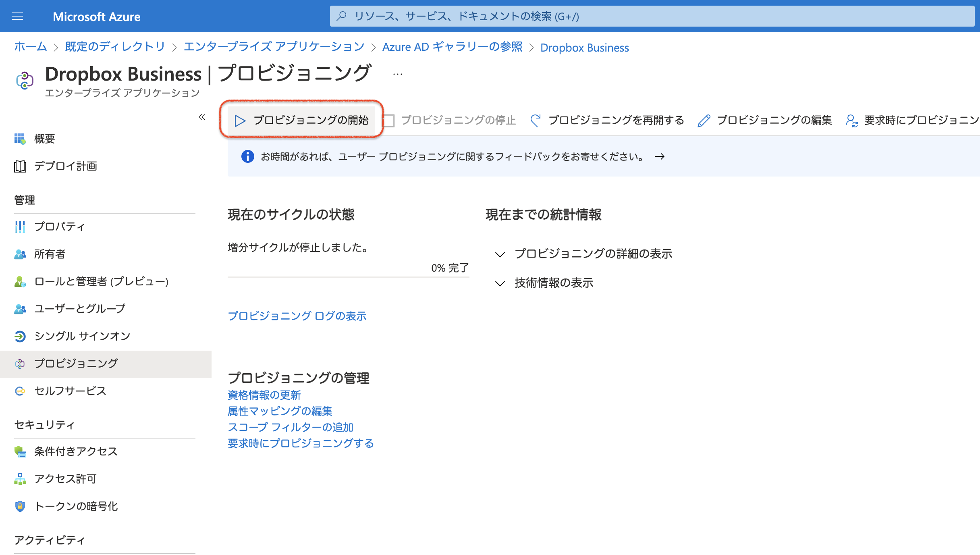The image size is (980, 555).
Task: Click the プロパティ bars icon
Action: tap(20, 227)
